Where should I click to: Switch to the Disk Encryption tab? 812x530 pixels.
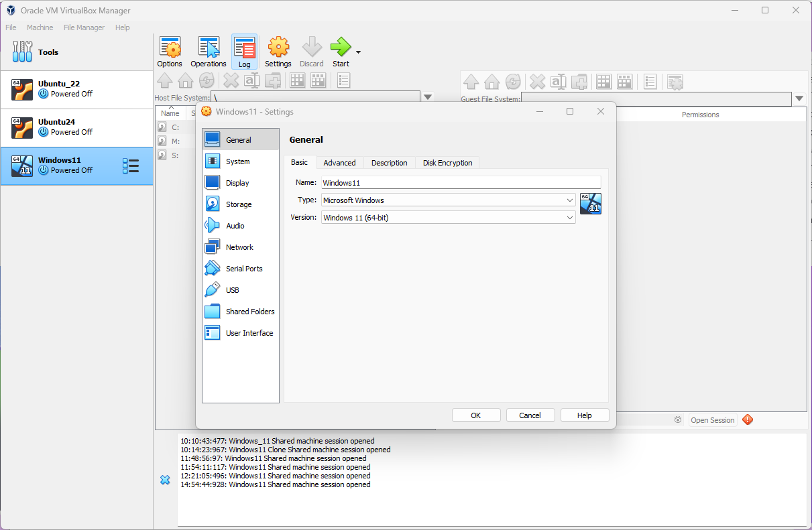pos(447,163)
